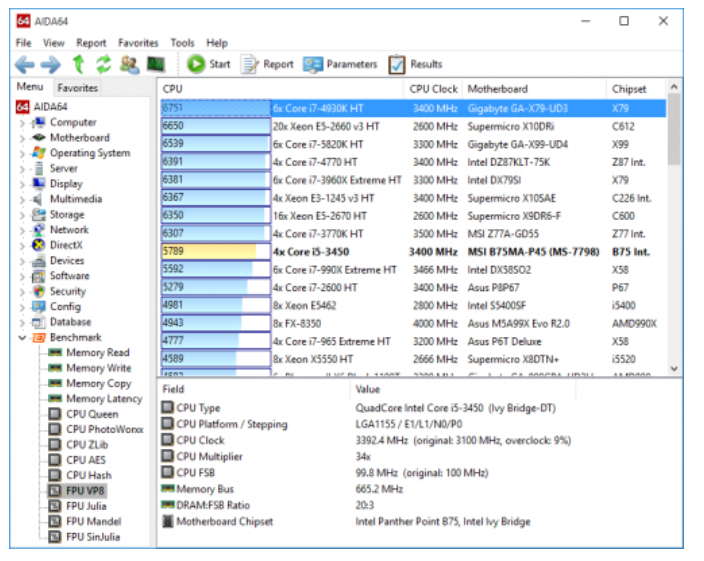This screenshot has width=704, height=561.
Task: Sort results by Chipset column header
Action: click(635, 89)
